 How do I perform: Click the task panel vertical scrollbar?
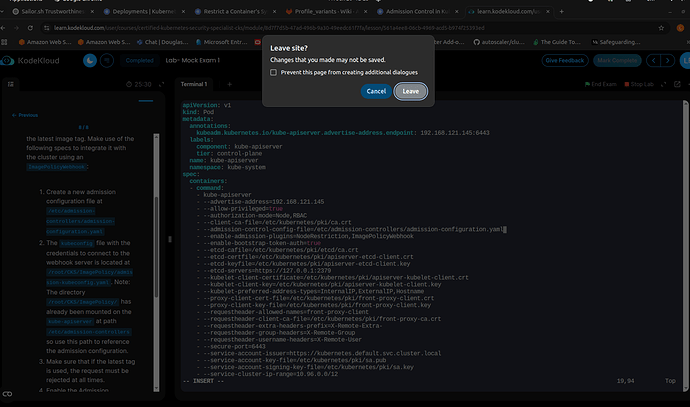point(156,262)
